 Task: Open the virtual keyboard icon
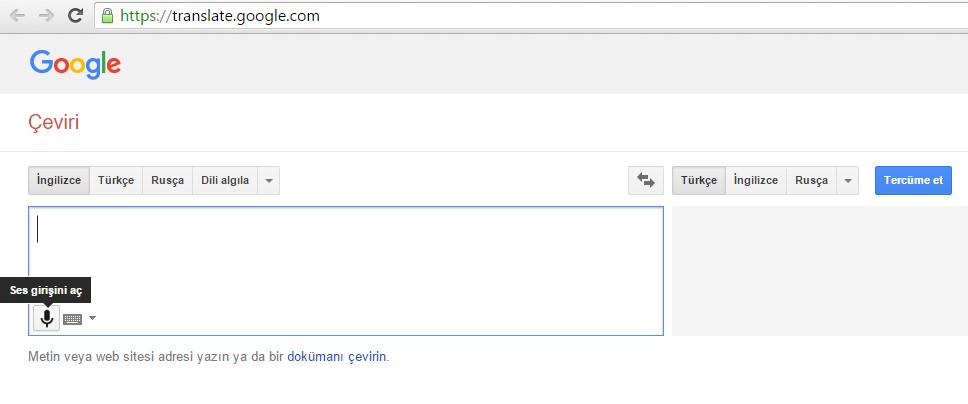click(73, 319)
